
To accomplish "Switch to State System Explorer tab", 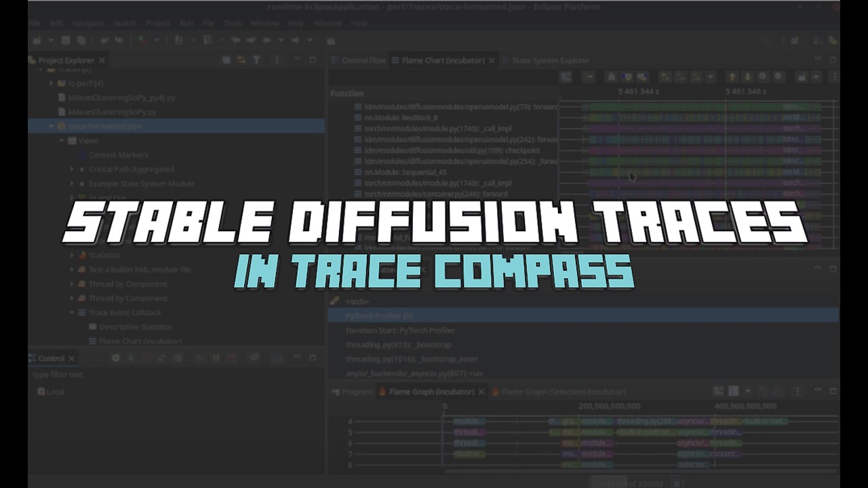I will tap(545, 60).
